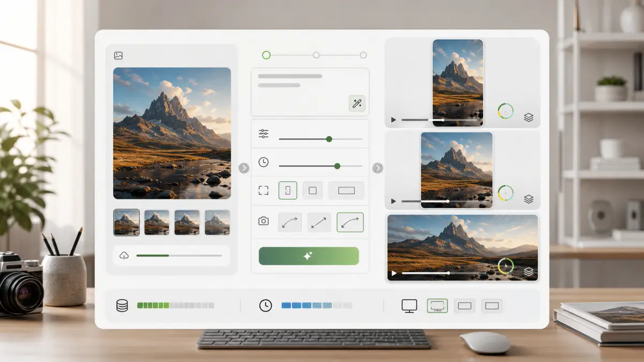Select the last display size option
Image resolution: width=644 pixels, height=362 pixels.
click(x=492, y=306)
